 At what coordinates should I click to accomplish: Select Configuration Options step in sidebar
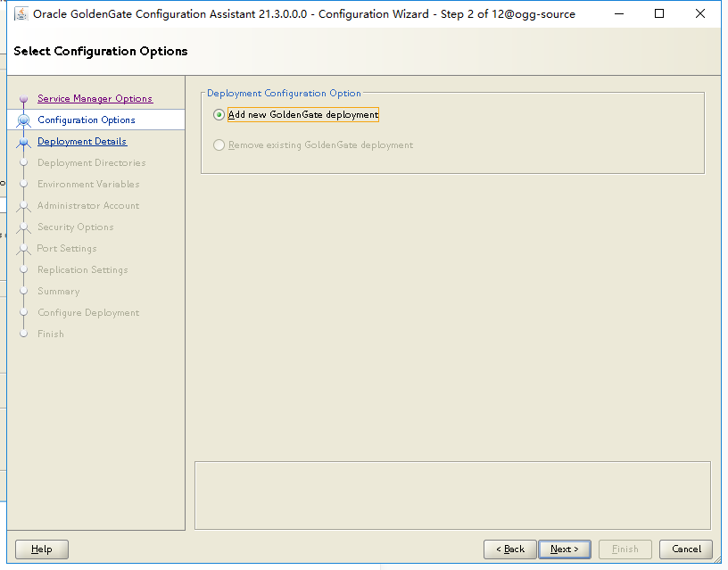pyautogui.click(x=87, y=120)
